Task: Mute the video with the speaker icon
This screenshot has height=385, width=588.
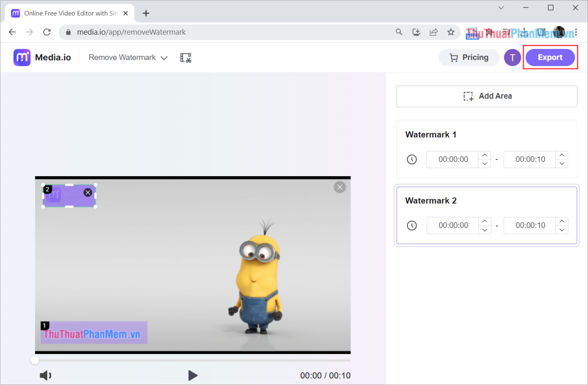Action: pyautogui.click(x=45, y=375)
